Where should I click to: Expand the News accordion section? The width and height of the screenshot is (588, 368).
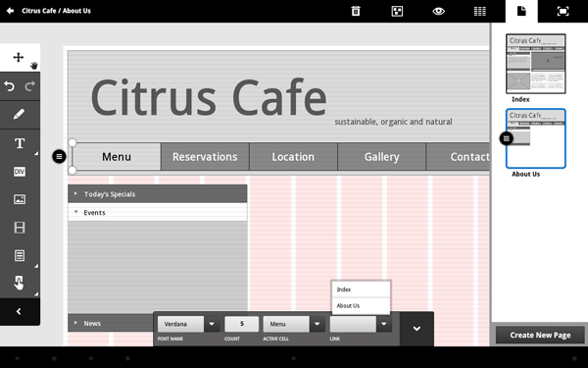pyautogui.click(x=110, y=323)
